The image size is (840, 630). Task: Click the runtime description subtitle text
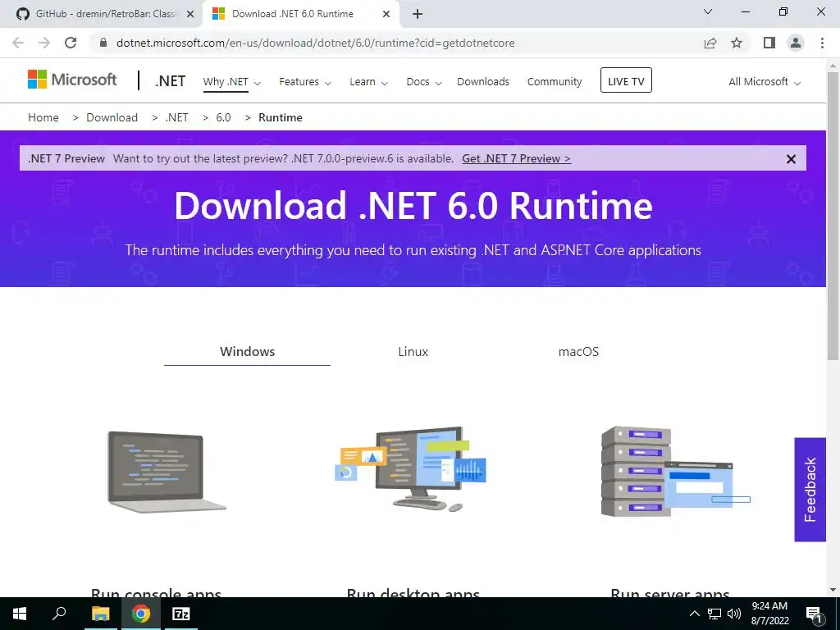(413, 250)
